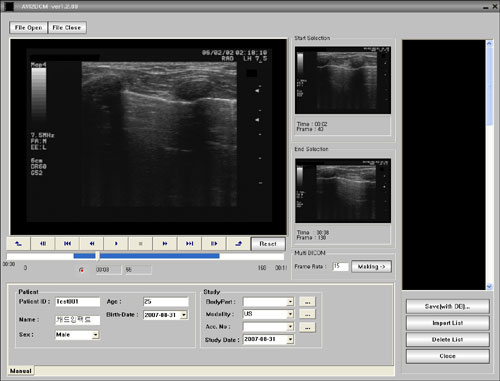Click the current frame number field
Viewport: 500px width, 381px height.
(138, 270)
